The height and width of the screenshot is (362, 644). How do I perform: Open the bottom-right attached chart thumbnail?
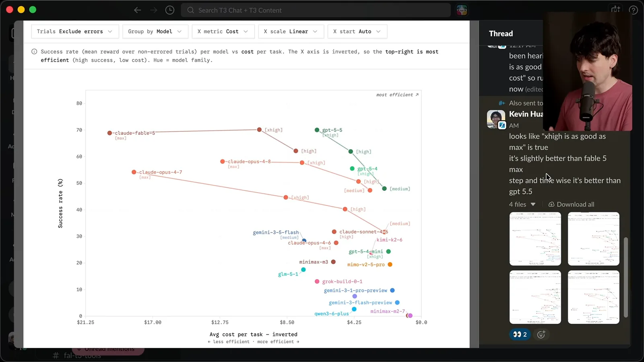(593, 297)
